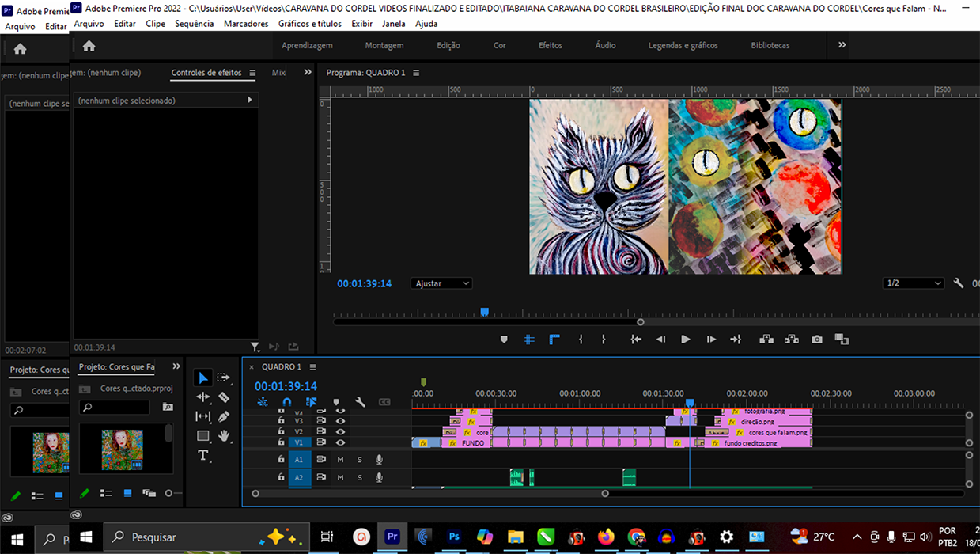Open the Arquivo menu
The width and height of the screenshot is (980, 554).
pos(89,24)
